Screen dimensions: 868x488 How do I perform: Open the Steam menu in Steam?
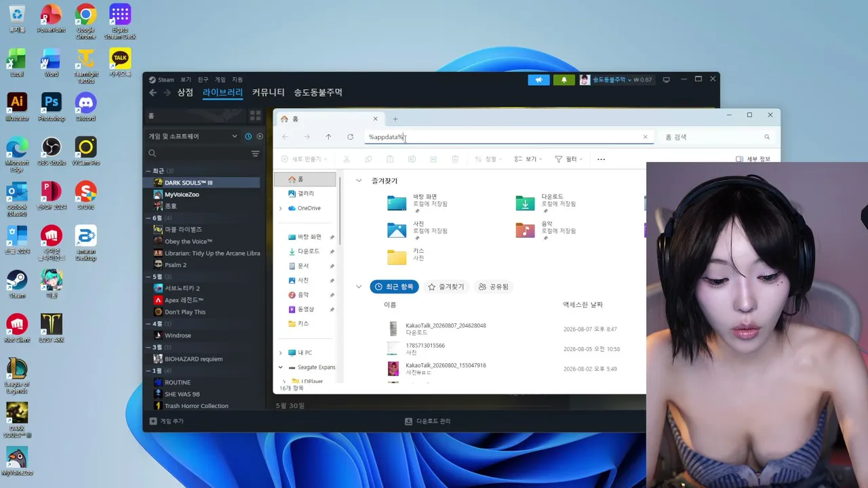(x=162, y=79)
